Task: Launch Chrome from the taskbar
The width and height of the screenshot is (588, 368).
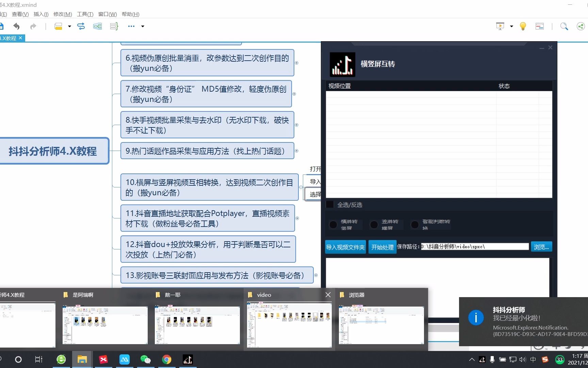Action: [x=167, y=359]
